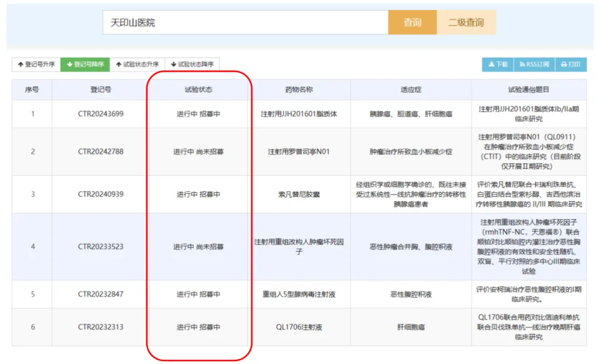601x364 pixels.
Task: Open registration number CTR20232847
Action: 101,295
